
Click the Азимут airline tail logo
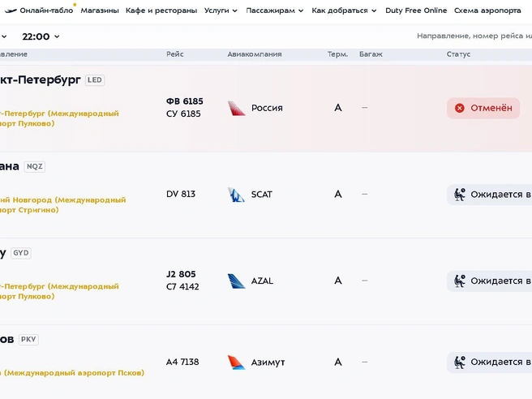tap(237, 363)
